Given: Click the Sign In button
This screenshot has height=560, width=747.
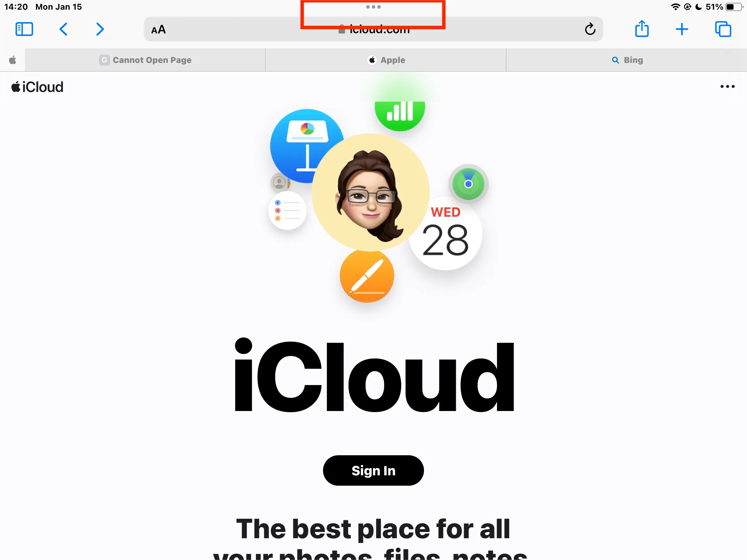Looking at the screenshot, I should 373,470.
